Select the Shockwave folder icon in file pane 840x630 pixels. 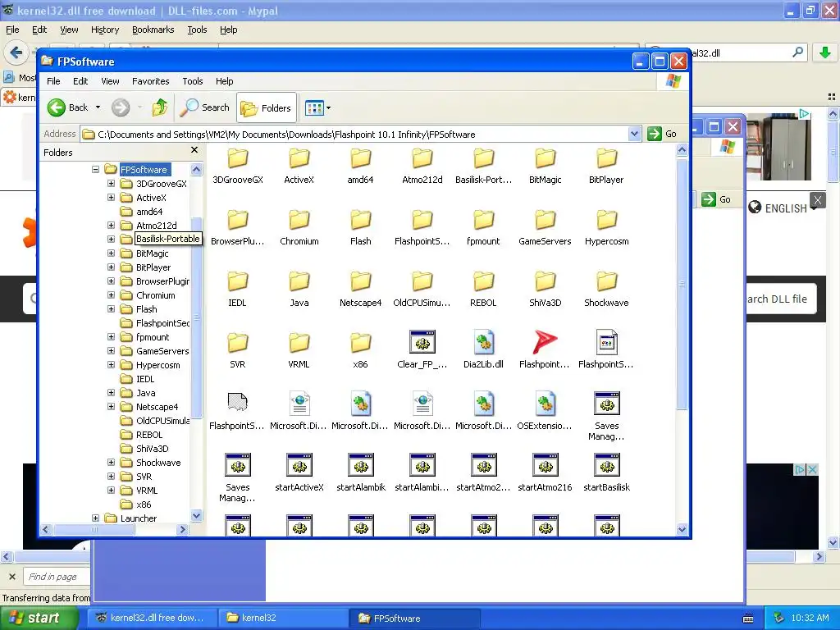tap(606, 282)
